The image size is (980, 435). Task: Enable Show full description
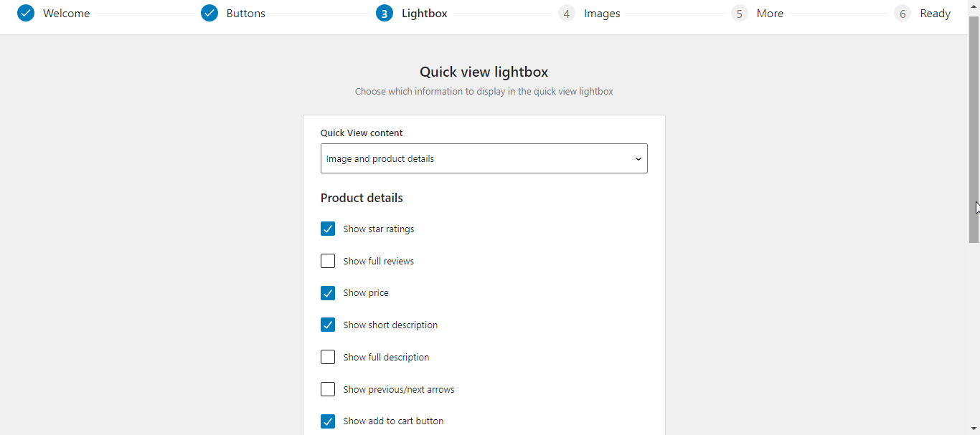(x=328, y=357)
